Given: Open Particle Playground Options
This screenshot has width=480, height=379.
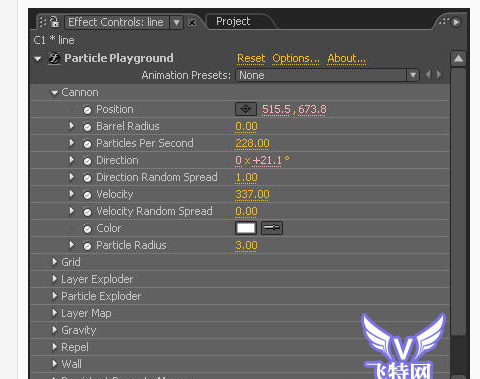Looking at the screenshot, I should coord(296,58).
